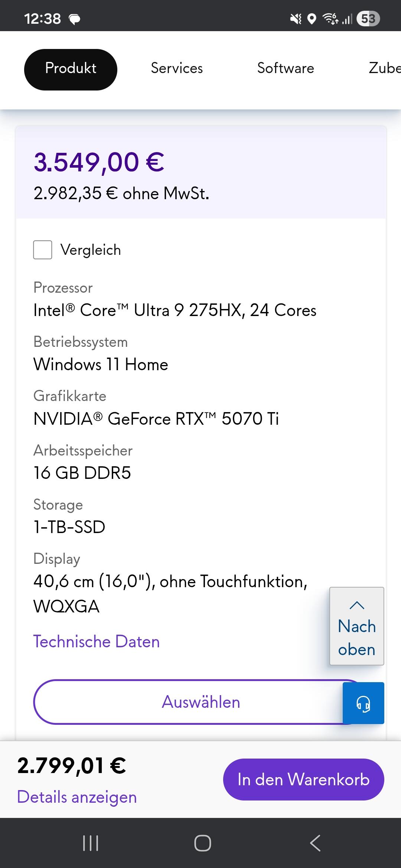Open the Software tab
This screenshot has height=868, width=401.
click(286, 69)
